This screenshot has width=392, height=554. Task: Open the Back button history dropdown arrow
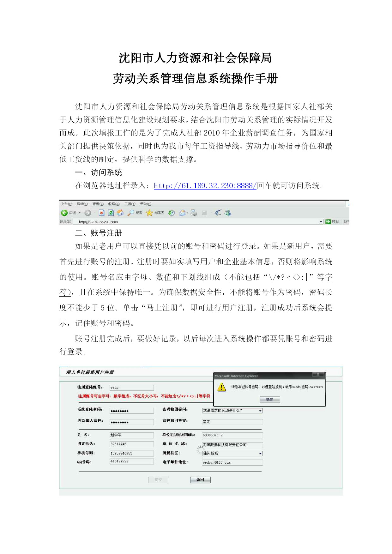pyautogui.click(x=80, y=213)
